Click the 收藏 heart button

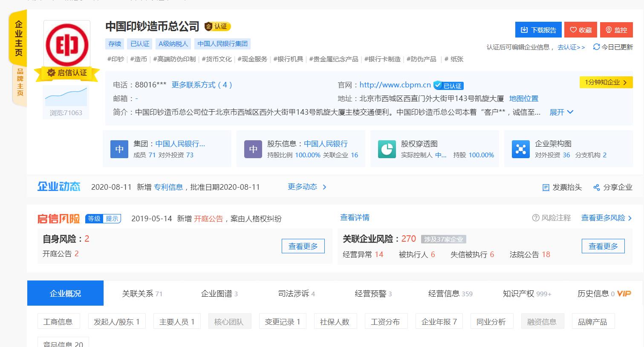(x=580, y=30)
